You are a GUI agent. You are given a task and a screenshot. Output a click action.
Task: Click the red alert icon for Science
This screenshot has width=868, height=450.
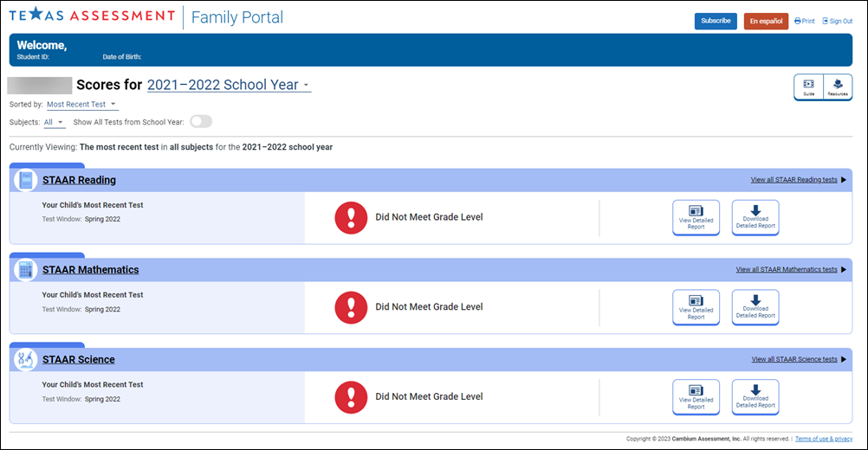click(x=351, y=397)
